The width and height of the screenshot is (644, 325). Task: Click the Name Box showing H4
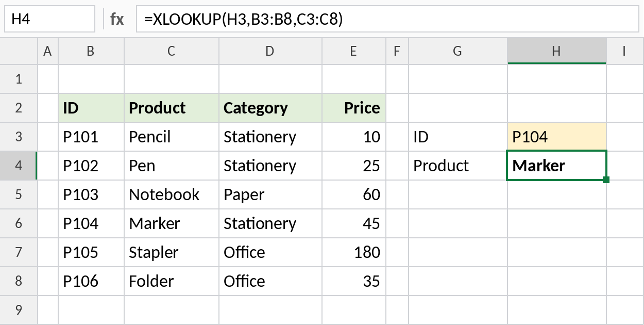tap(49, 19)
